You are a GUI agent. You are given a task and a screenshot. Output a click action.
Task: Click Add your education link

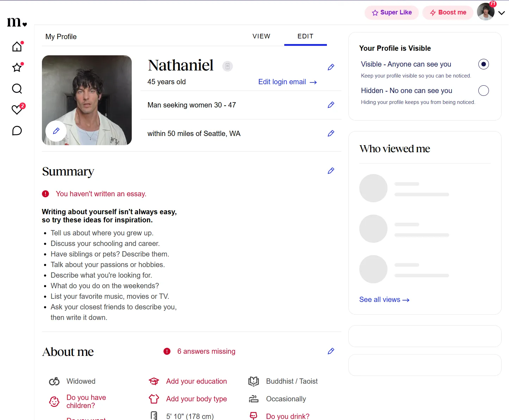click(197, 381)
